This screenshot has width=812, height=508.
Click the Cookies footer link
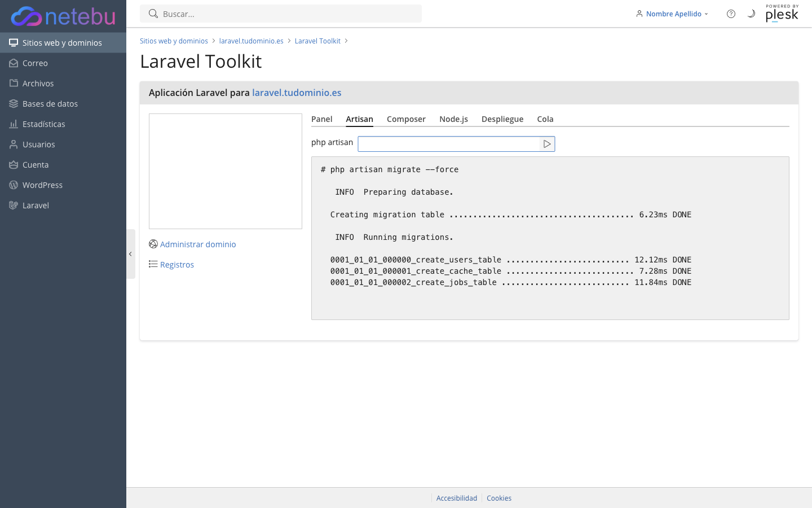499,498
